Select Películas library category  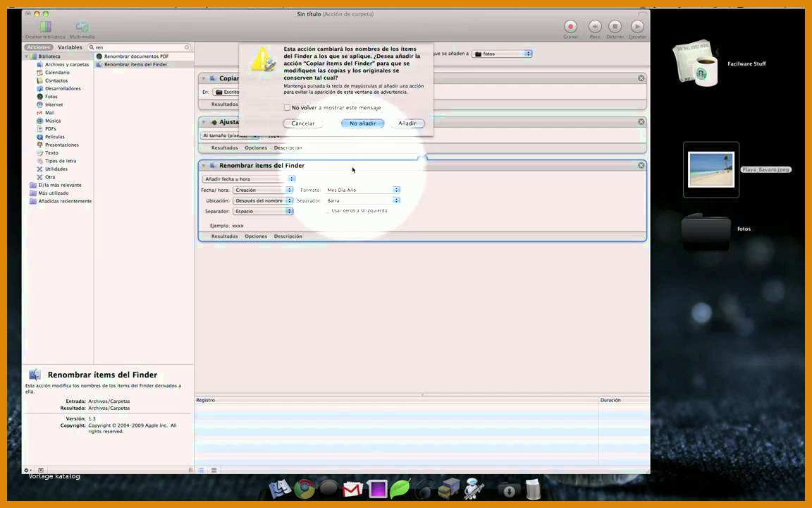(54, 137)
